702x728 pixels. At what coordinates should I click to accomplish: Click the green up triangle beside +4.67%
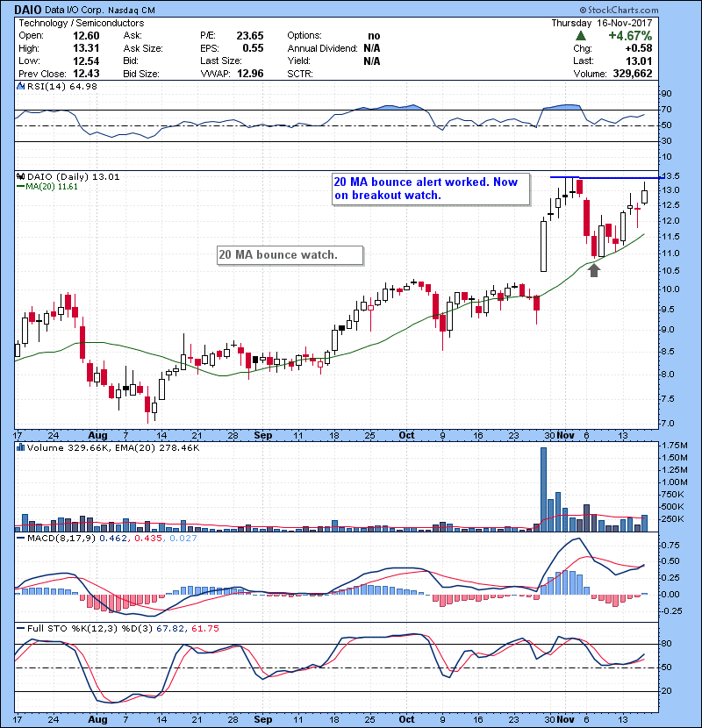pos(581,36)
